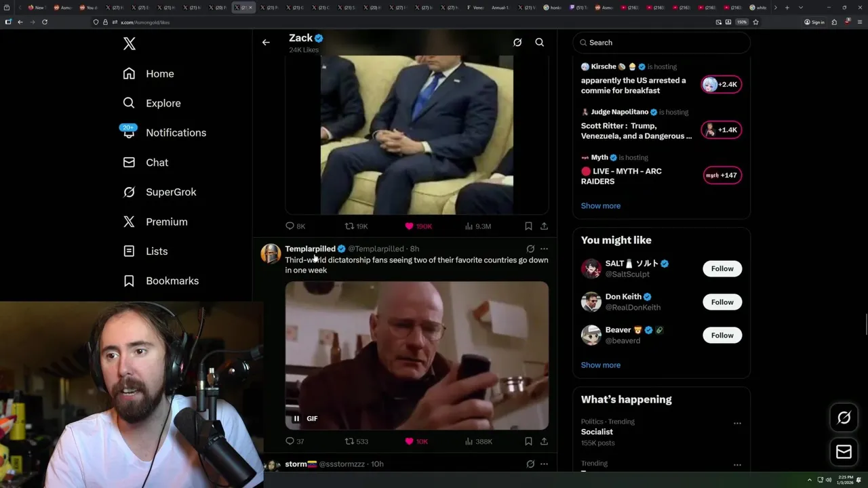Screen dimensions: 868x488
Task: Bookmark the post with 388K views
Action: [528, 441]
